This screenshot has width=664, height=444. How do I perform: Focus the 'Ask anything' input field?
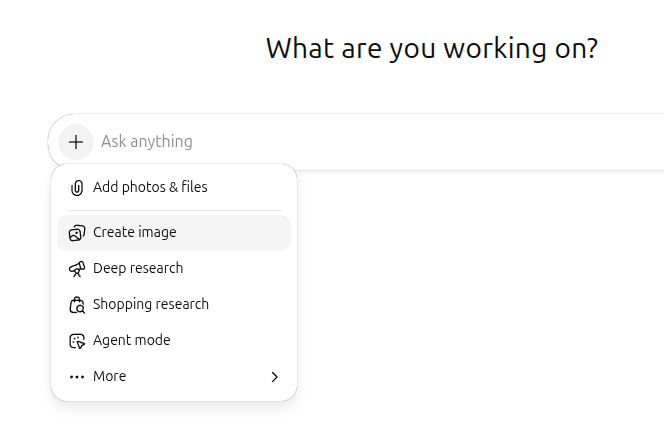147,142
